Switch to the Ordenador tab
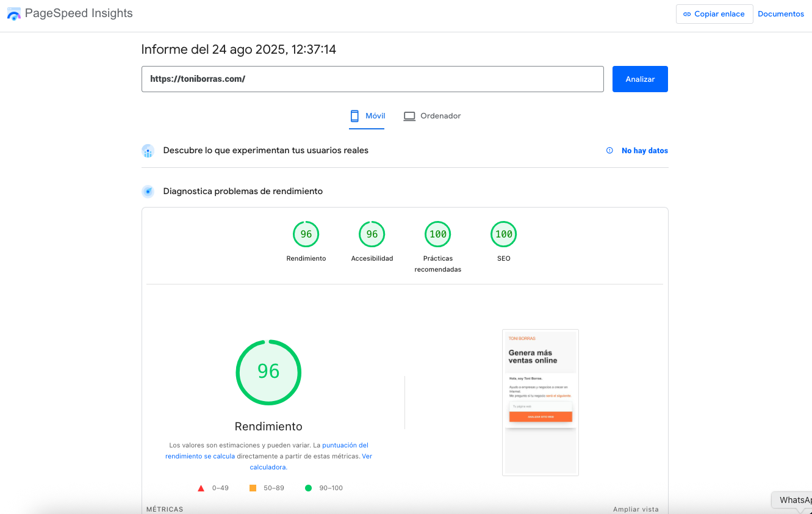Viewport: 812px width, 514px height. pos(432,116)
